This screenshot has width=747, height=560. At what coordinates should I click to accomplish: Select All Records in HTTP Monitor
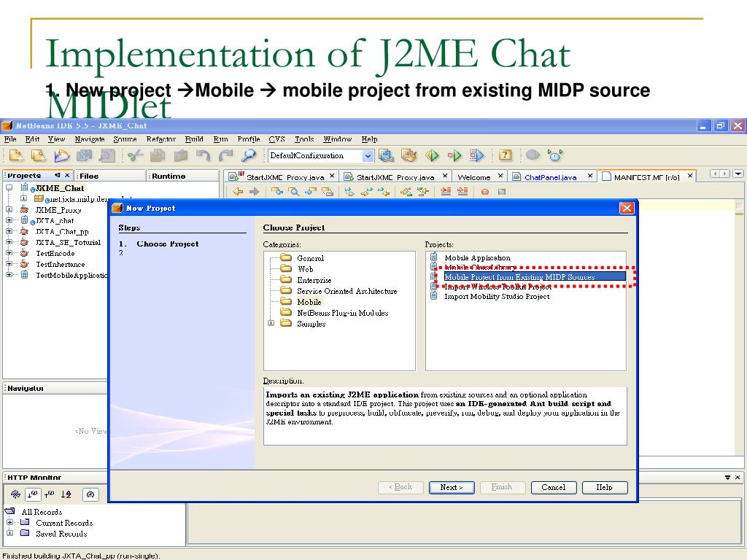[x=42, y=512]
